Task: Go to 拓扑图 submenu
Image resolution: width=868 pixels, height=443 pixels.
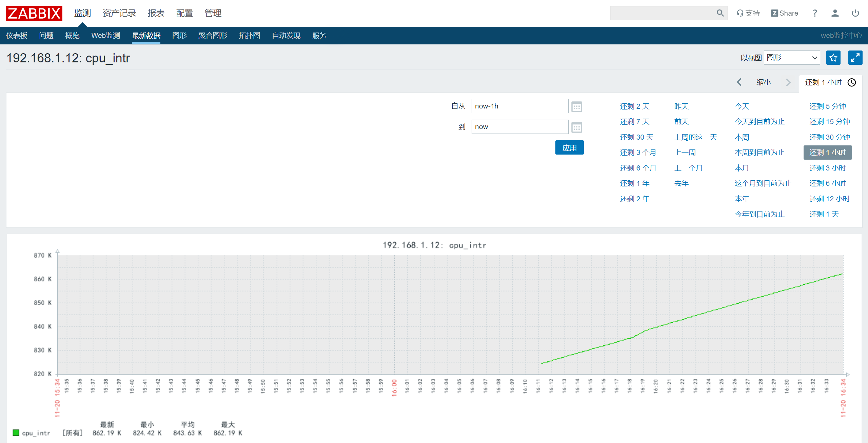Action: pos(250,36)
